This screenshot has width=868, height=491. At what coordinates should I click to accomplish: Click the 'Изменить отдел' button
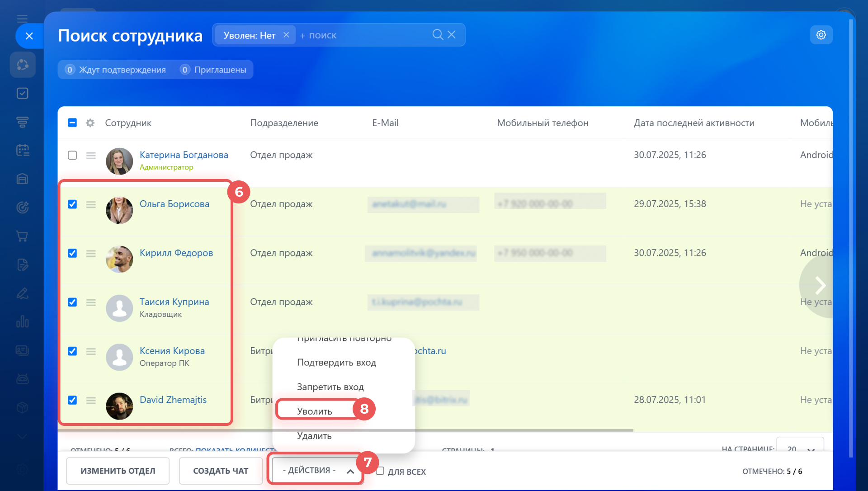[x=118, y=471]
